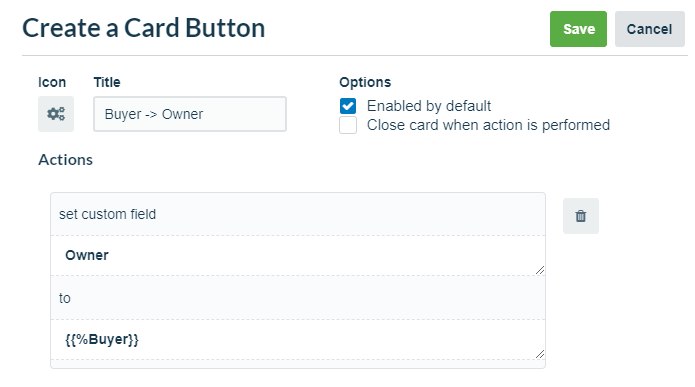The width and height of the screenshot is (695, 387).
Task: Click the Actions section heading
Action: coord(66,160)
